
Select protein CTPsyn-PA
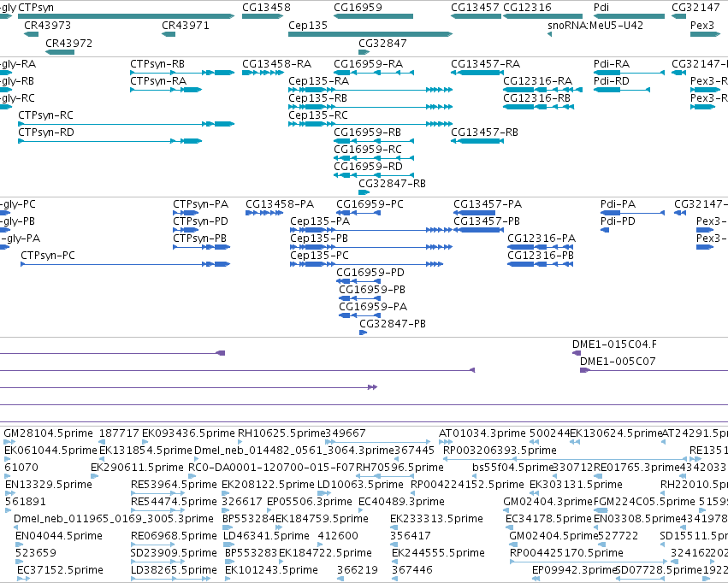click(200, 204)
